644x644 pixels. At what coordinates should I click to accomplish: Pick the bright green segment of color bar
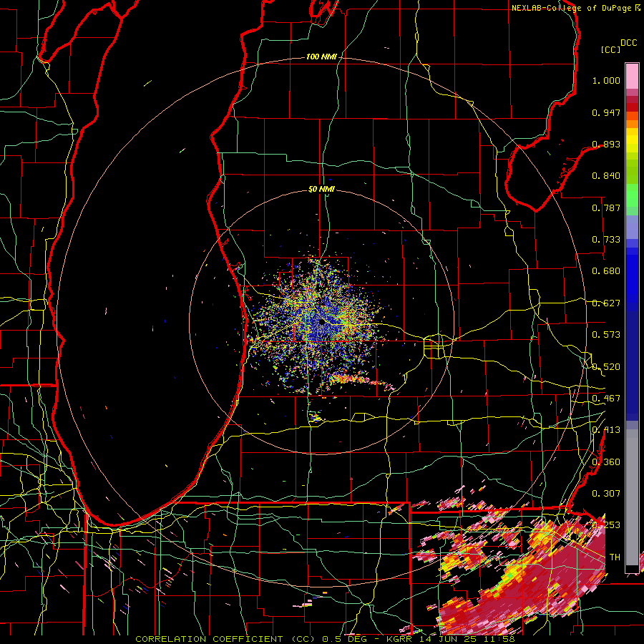[x=632, y=195]
